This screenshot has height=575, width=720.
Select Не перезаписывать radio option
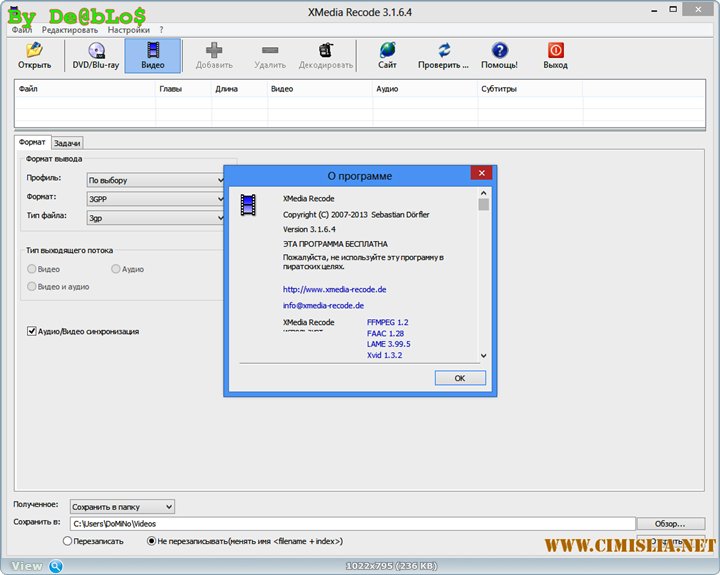[x=151, y=541]
